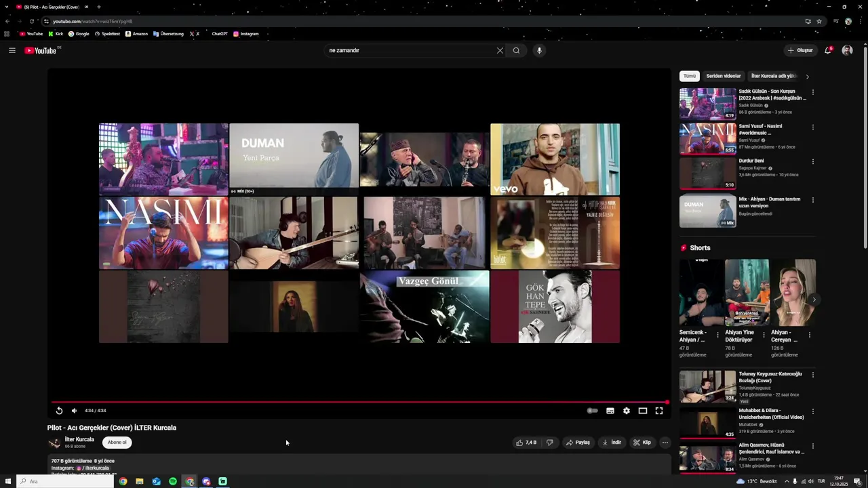Screen dimensions: 868x488
Task: Run search with the magnifier button
Action: [516, 50]
